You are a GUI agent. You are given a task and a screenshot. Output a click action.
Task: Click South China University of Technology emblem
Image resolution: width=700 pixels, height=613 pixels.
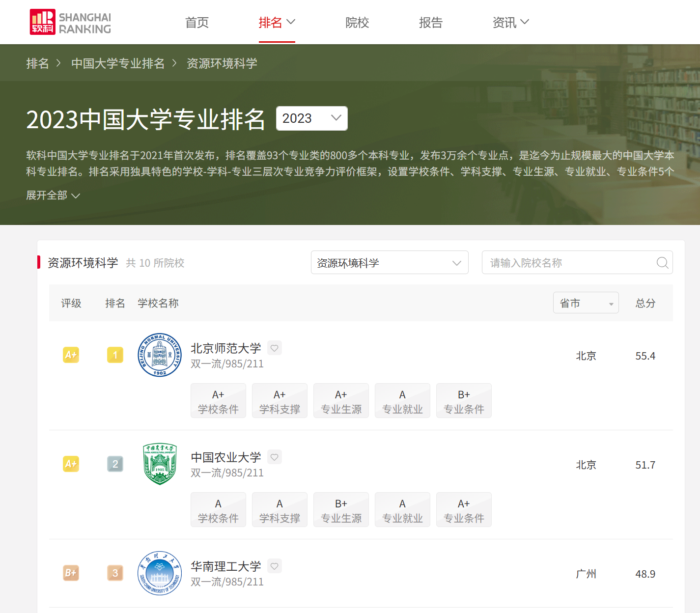[160, 573]
